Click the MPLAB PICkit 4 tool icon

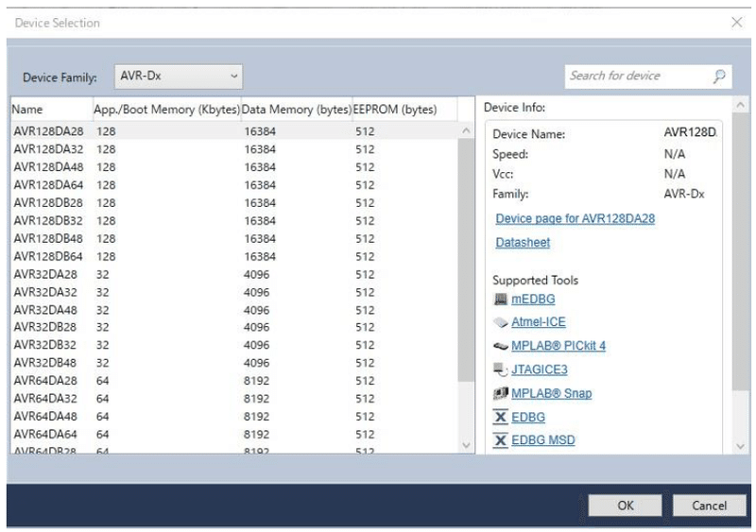501,346
